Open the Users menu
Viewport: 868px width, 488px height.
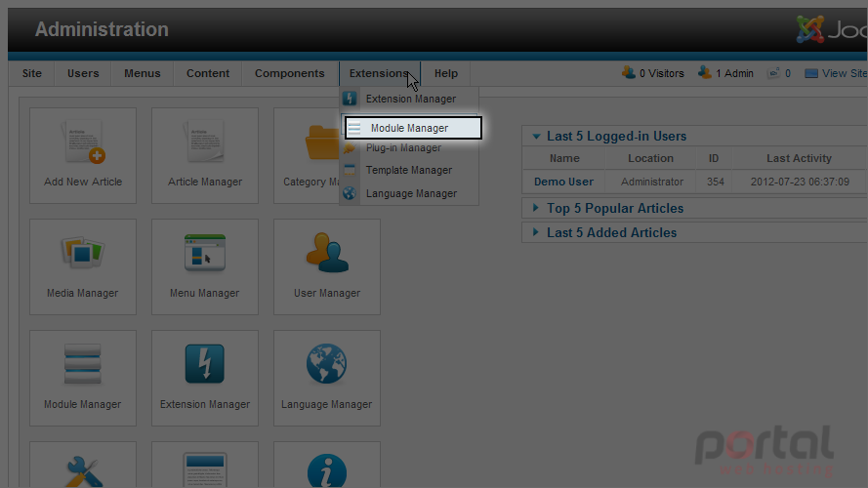click(83, 73)
